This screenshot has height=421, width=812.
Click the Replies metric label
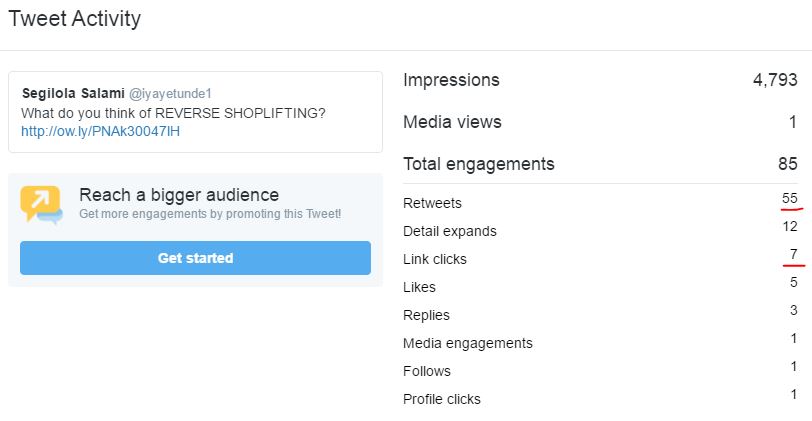pos(426,315)
